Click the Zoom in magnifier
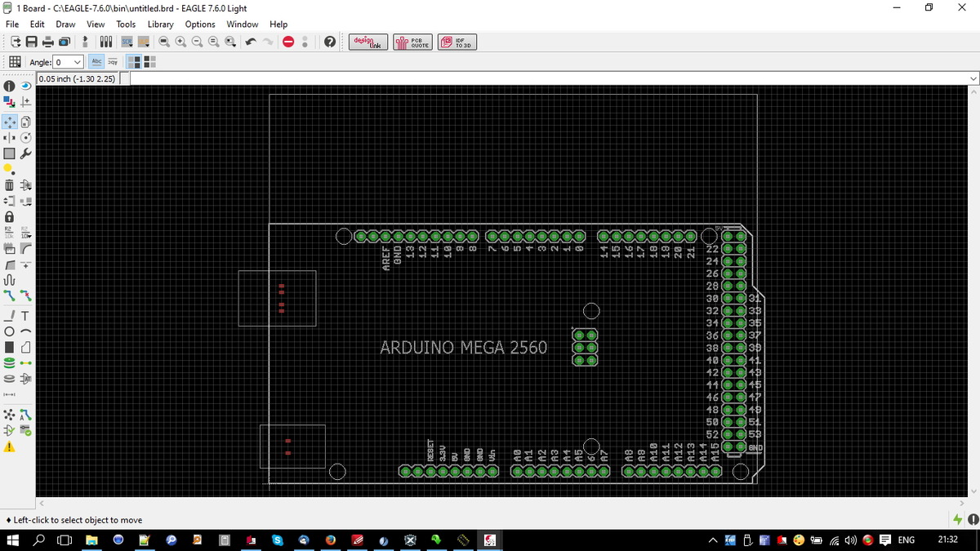 [180, 42]
